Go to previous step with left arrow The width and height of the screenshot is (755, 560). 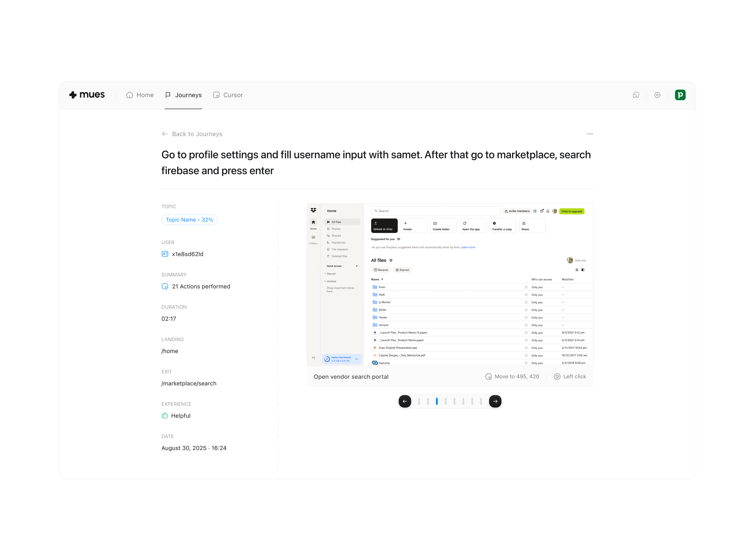click(x=405, y=401)
